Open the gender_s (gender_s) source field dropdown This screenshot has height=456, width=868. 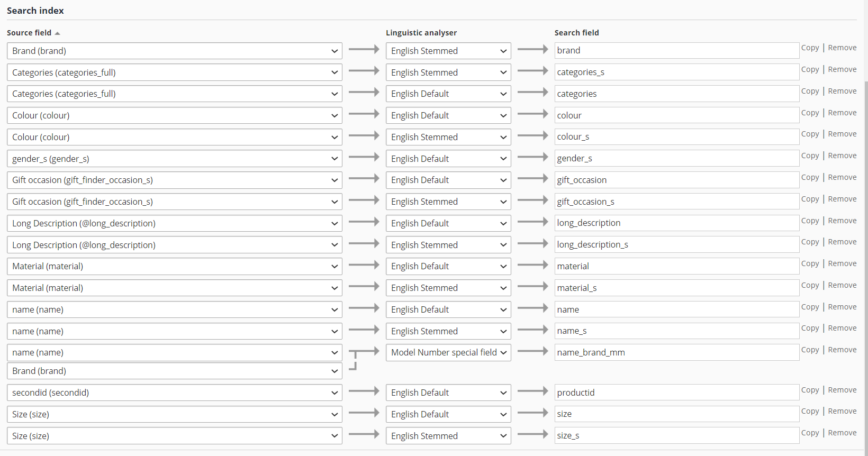174,159
